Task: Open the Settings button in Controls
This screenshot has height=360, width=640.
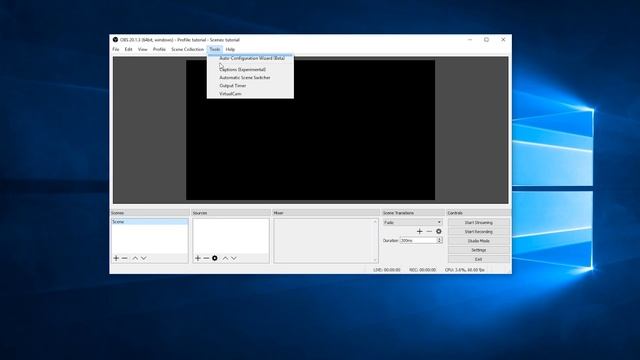Action: [x=479, y=250]
